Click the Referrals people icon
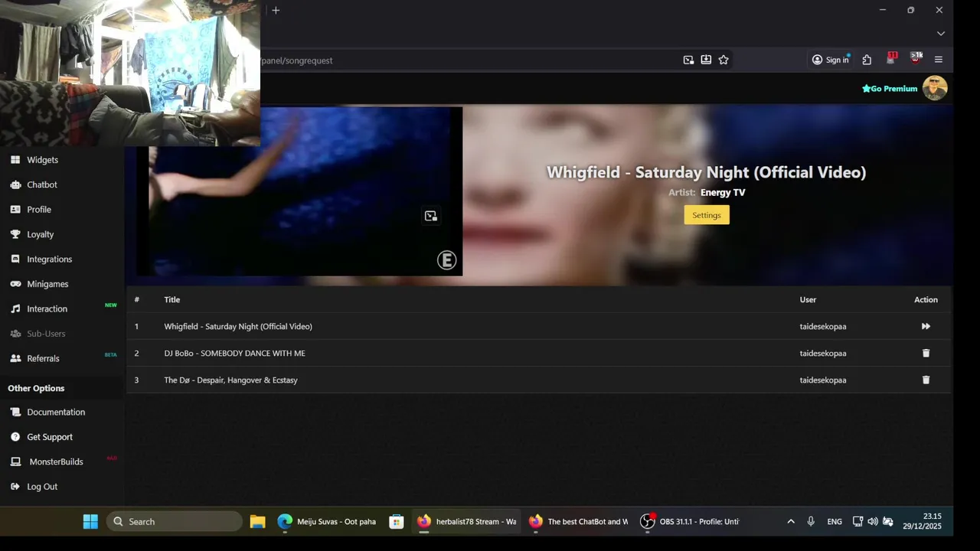980x551 pixels. click(x=15, y=358)
